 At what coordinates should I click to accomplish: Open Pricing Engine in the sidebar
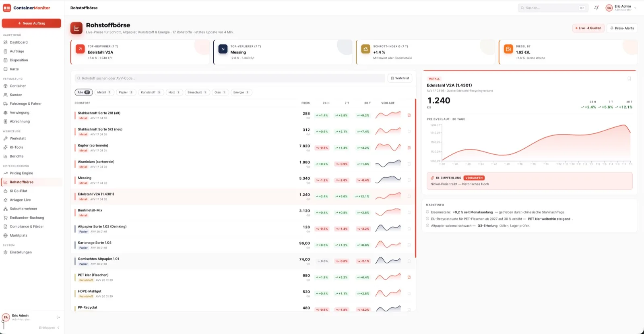21,173
